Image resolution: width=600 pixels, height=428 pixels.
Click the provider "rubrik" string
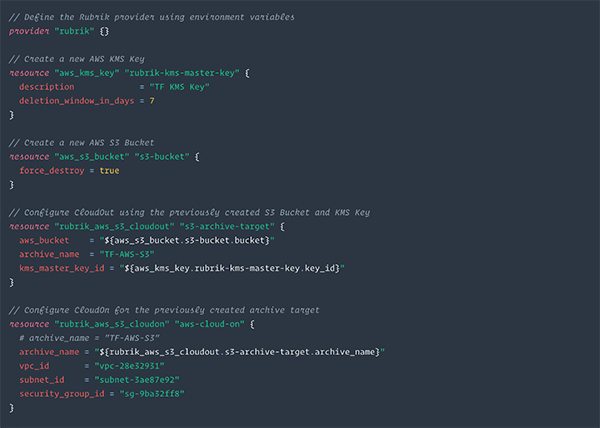[x=74, y=31]
